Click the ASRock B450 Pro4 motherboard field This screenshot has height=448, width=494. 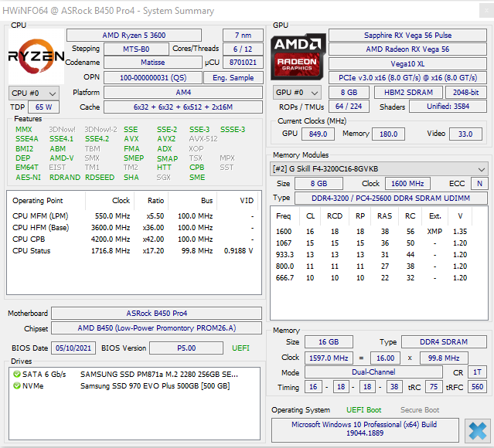coord(157,314)
